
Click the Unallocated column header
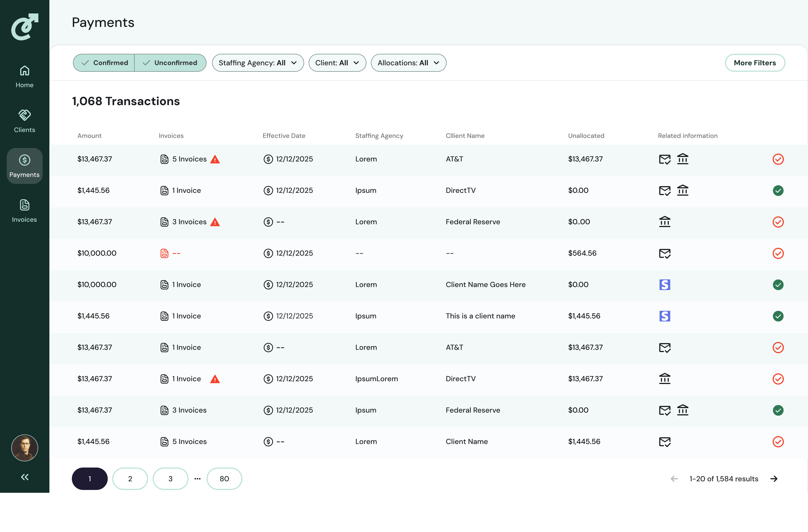[586, 136]
